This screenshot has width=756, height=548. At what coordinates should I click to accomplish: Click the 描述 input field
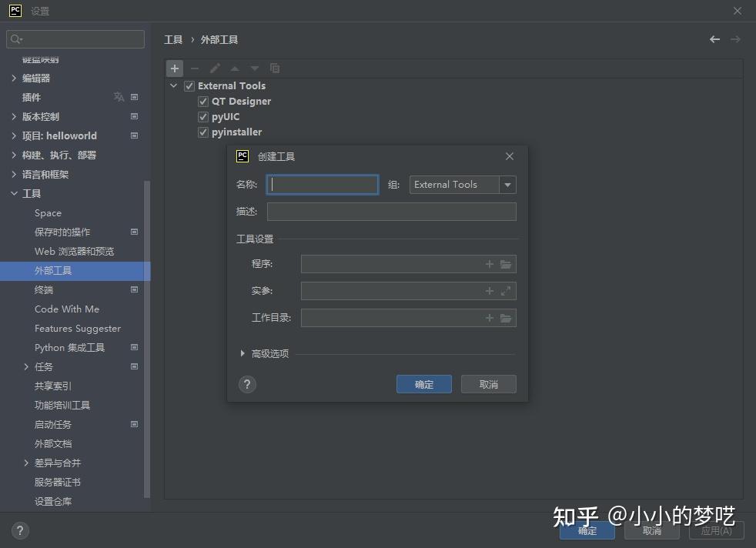[392, 212]
